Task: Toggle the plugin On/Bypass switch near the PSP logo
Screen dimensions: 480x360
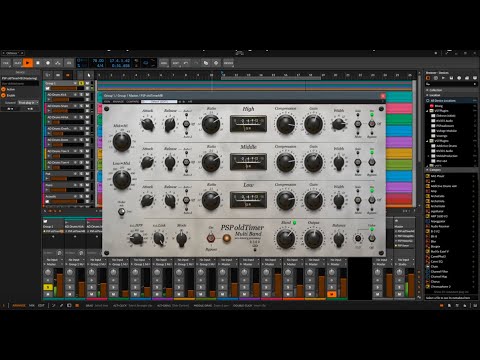Action: [211, 238]
